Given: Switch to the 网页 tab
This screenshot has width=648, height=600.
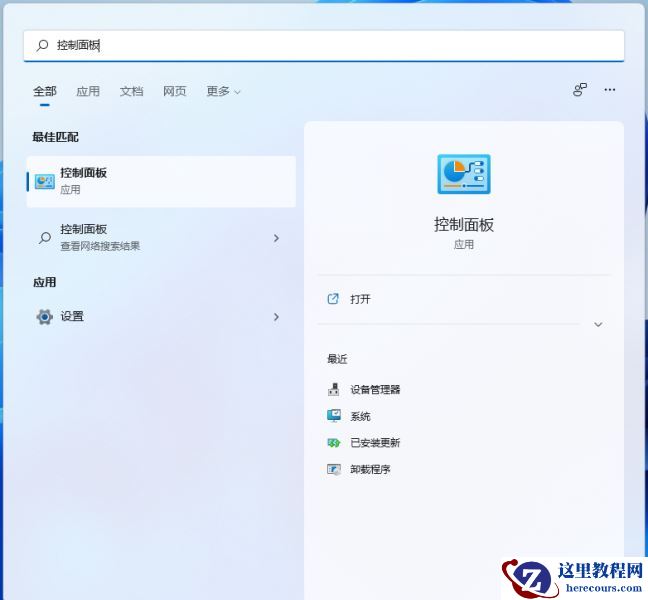Looking at the screenshot, I should [174, 91].
